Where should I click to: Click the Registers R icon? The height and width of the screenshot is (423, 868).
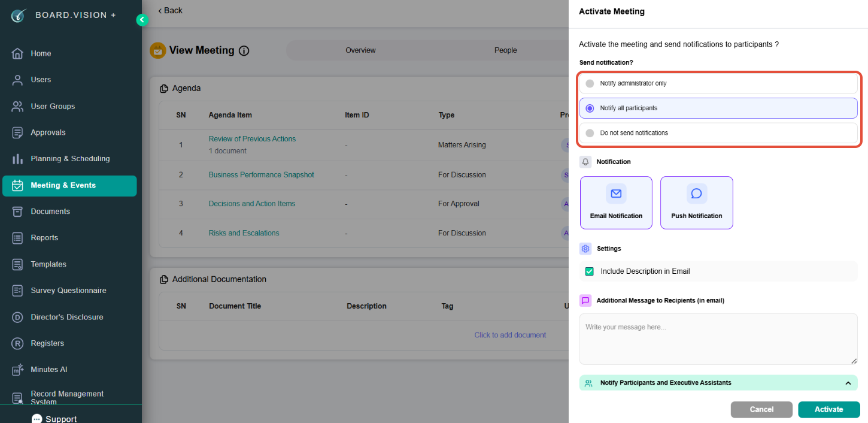tap(17, 343)
